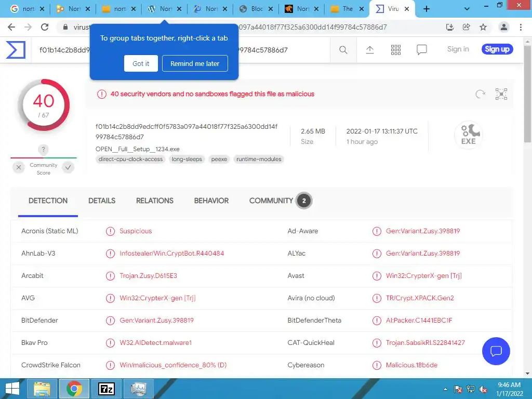Click the peexe tag
532x399 pixels.
pyautogui.click(x=219, y=159)
